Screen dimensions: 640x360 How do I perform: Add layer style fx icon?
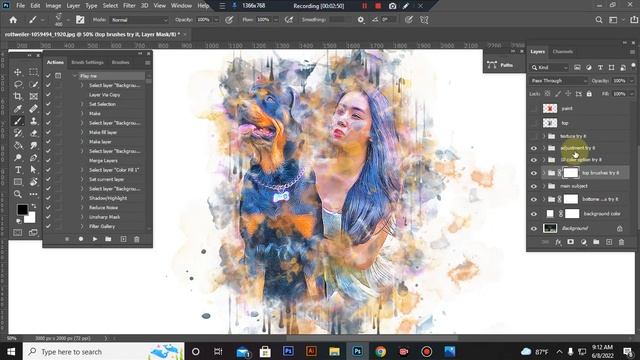558,242
